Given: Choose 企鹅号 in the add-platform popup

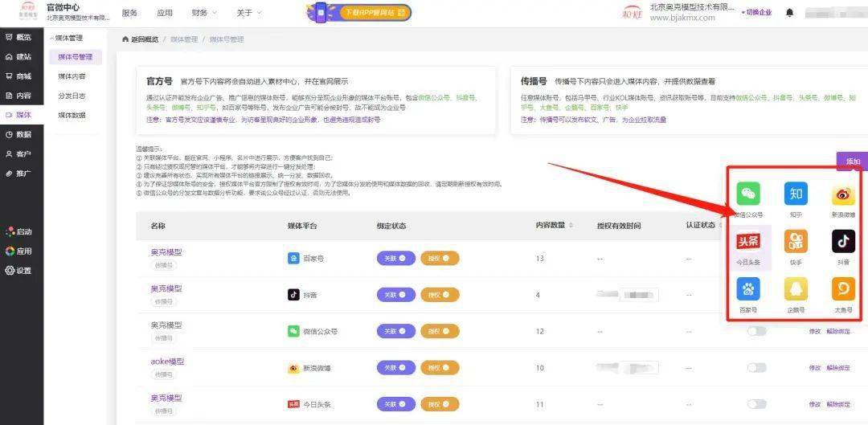Looking at the screenshot, I should (x=796, y=295).
